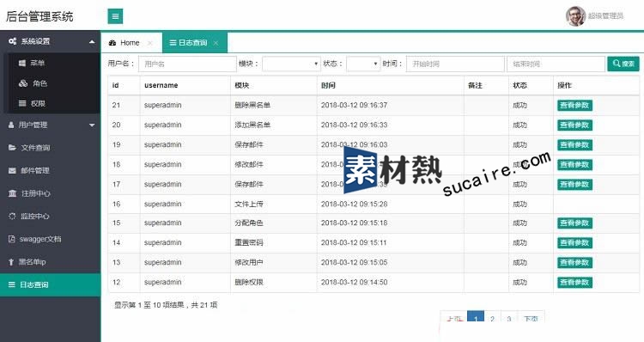Focus the 用户名 input field
644x342 pixels.
point(187,64)
